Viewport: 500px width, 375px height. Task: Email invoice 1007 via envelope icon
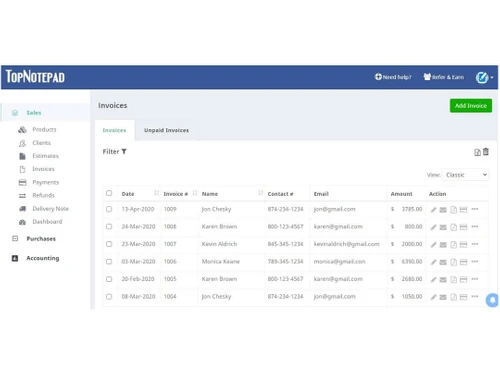point(443,245)
